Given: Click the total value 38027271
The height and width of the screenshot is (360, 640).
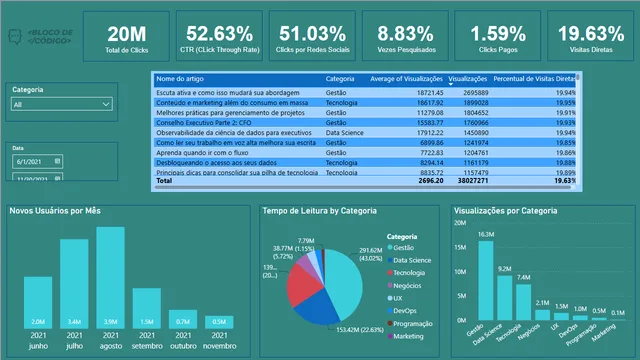Looking at the screenshot, I should pyautogui.click(x=473, y=180).
